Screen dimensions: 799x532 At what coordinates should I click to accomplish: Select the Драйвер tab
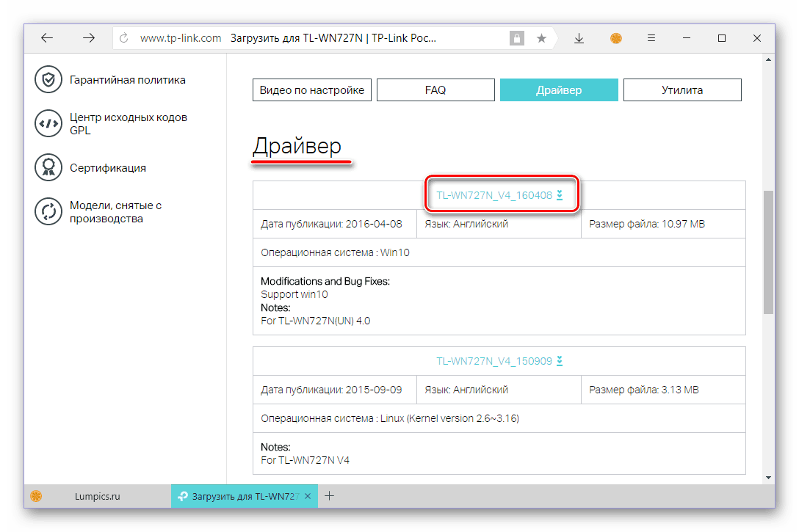coord(559,90)
